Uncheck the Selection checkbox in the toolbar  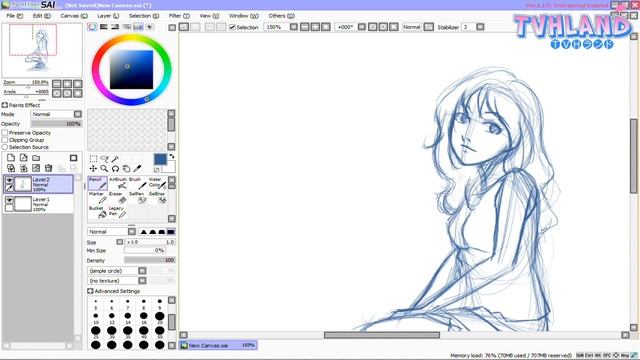[232, 27]
